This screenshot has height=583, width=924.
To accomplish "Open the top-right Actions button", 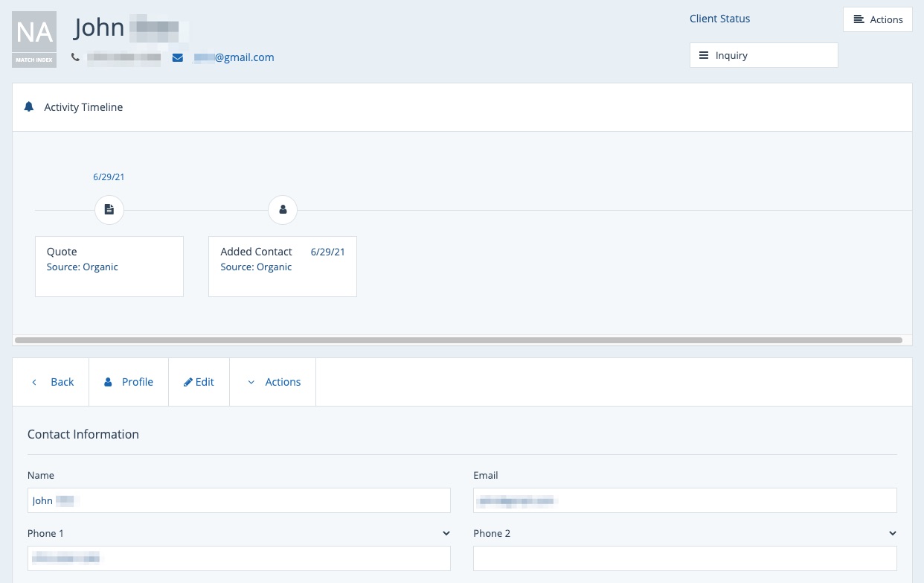I will pyautogui.click(x=877, y=19).
